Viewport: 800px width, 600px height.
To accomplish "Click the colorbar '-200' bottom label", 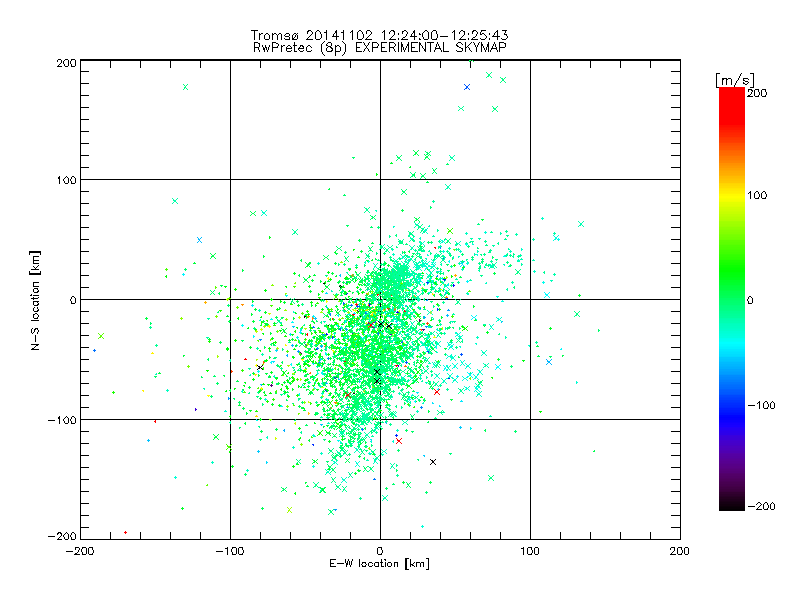I will (x=761, y=506).
